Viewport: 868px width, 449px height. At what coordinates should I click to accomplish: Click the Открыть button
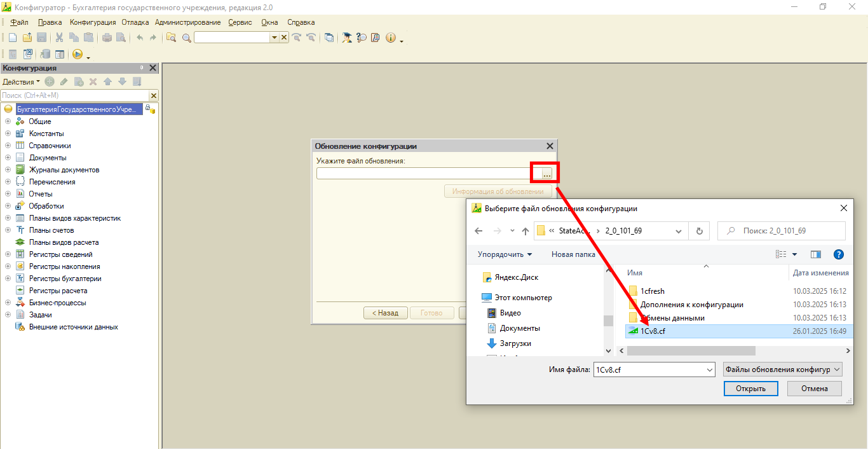point(750,389)
